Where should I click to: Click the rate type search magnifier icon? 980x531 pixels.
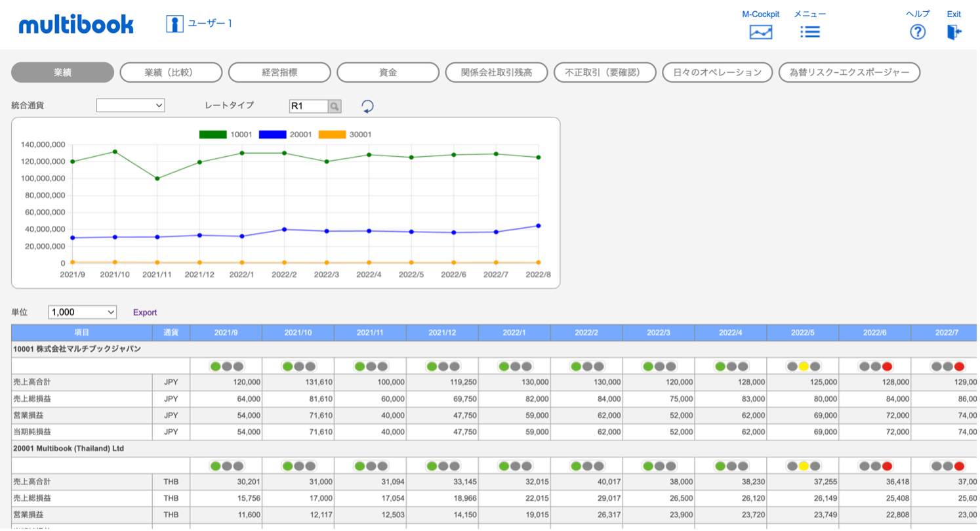tap(335, 106)
